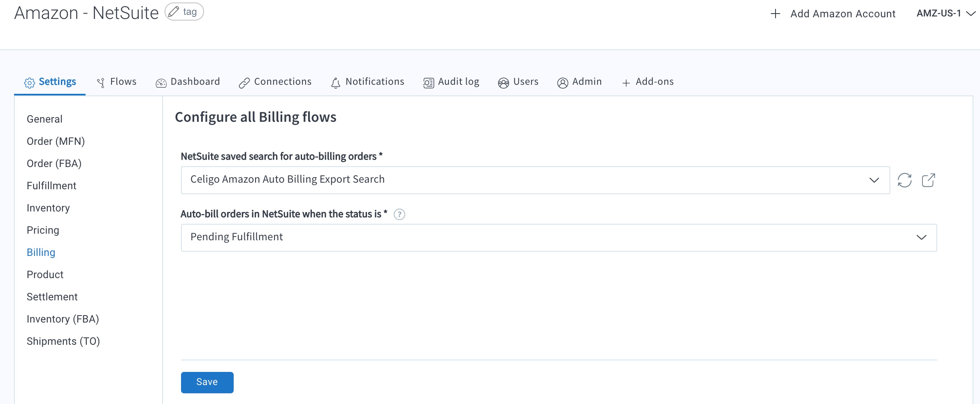Click the plus icon before Add Amazon Account
980x404 pixels.
[x=775, y=14]
